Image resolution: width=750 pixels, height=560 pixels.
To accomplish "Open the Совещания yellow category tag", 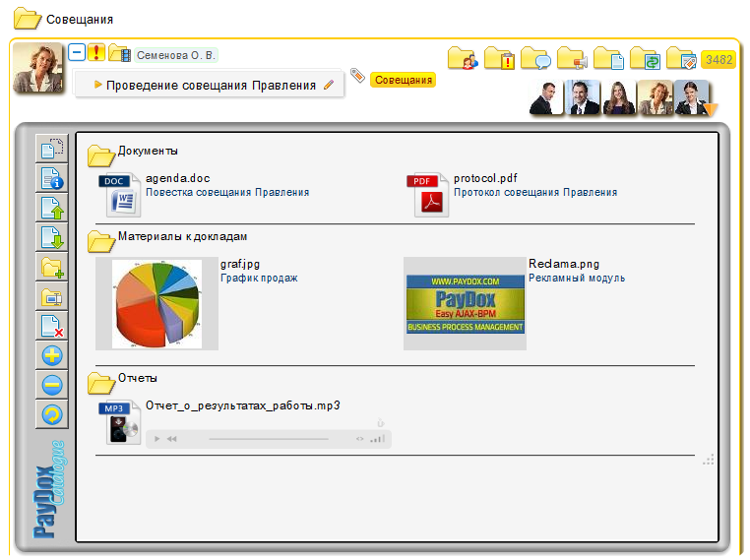I will coord(403,80).
